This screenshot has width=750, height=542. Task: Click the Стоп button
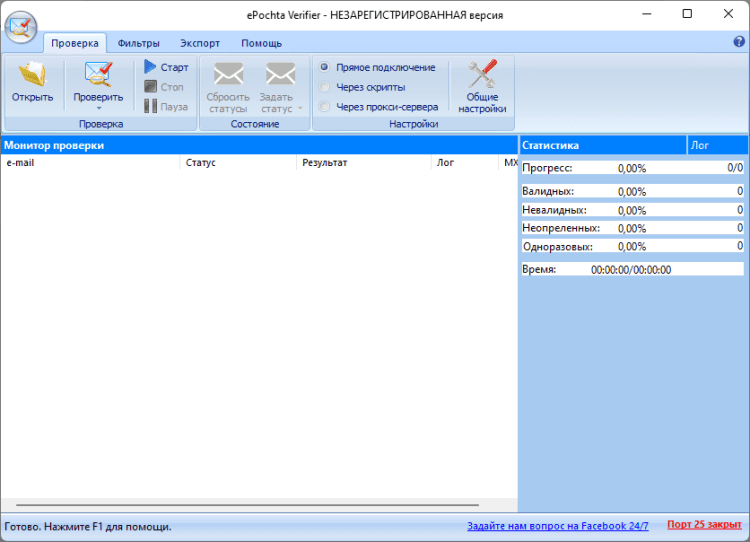tap(164, 87)
